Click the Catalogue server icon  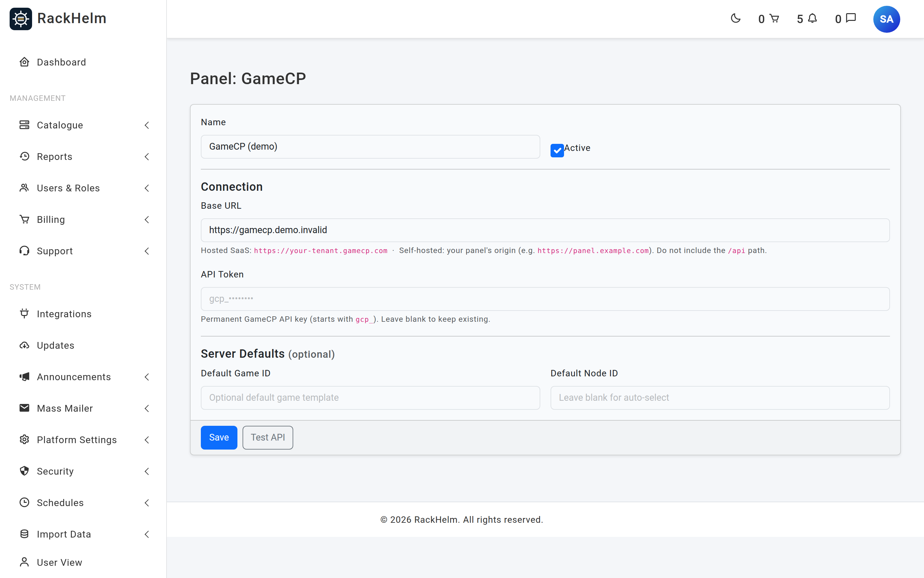tap(24, 125)
